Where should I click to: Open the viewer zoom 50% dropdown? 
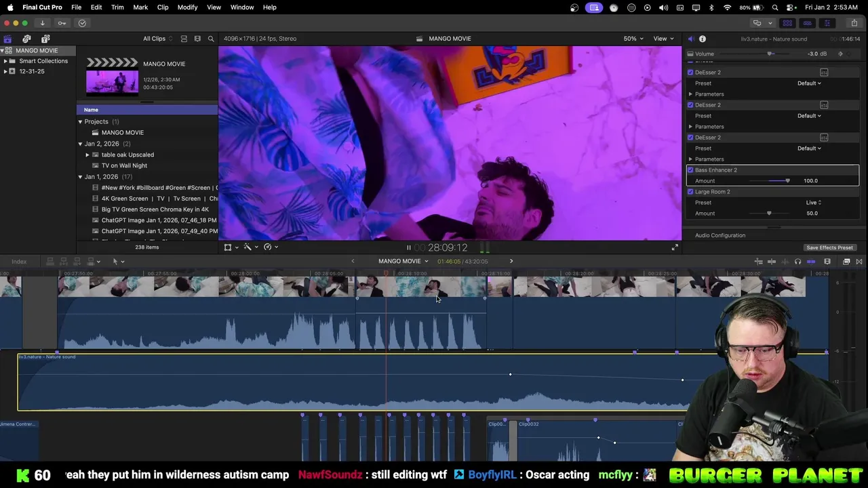pos(633,39)
